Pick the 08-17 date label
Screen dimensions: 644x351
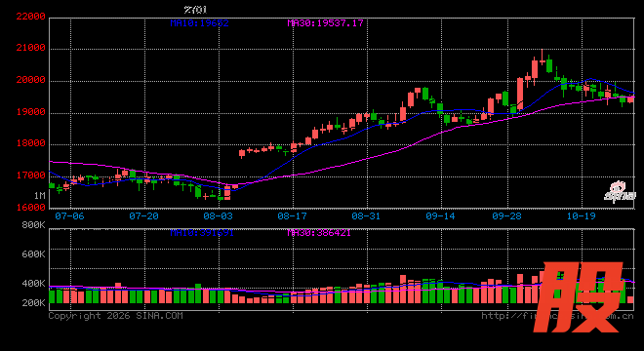(x=292, y=215)
